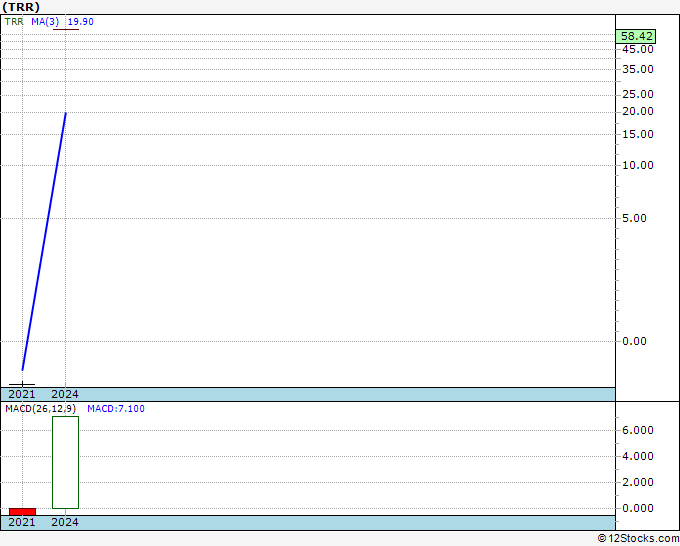Screen dimensions: 680x546
Task: Click the 2024 label under MACD panel
Action: click(65, 522)
